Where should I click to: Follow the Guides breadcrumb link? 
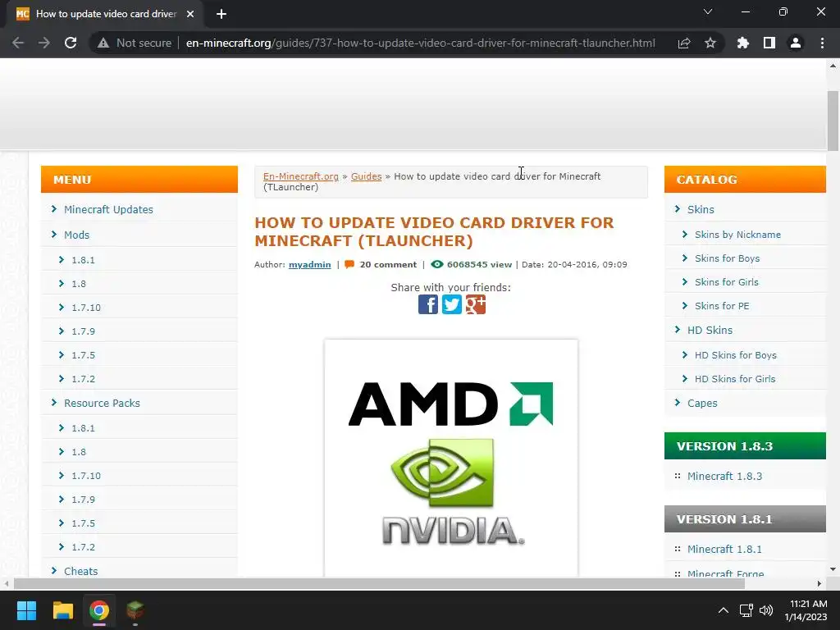tap(367, 176)
